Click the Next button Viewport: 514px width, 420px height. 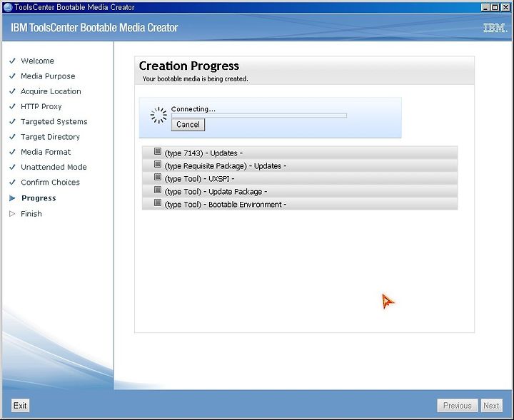click(491, 406)
